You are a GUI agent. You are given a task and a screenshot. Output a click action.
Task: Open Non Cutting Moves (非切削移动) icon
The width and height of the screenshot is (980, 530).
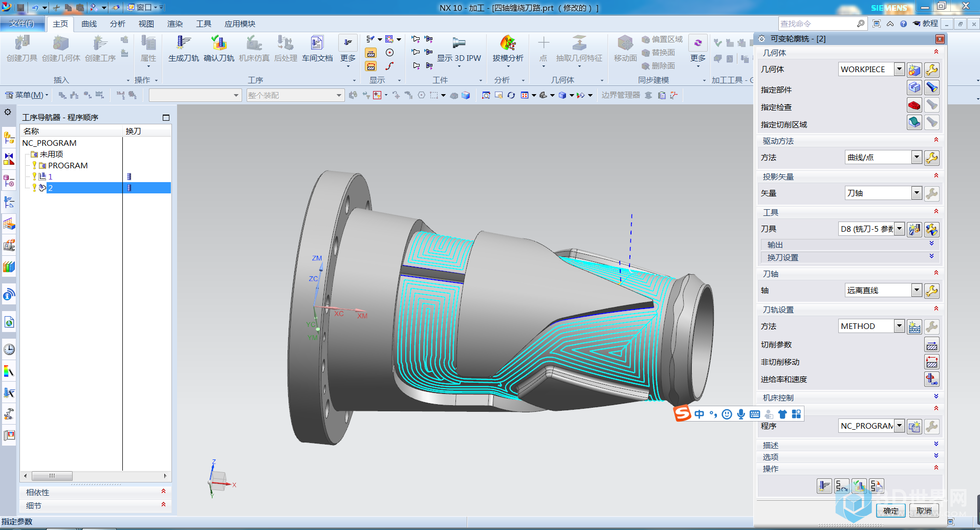click(x=931, y=362)
